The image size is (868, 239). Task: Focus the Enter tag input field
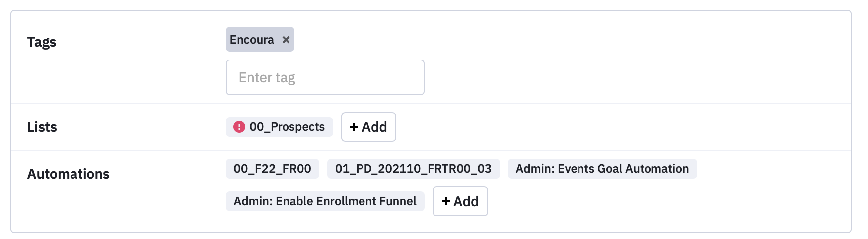(325, 77)
